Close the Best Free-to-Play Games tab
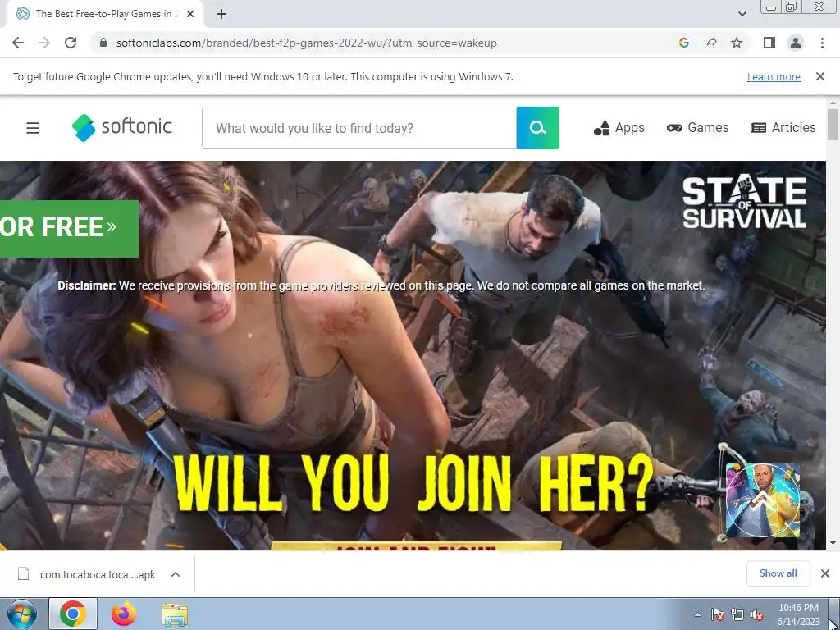Screen dimensions: 840x630 [190, 14]
